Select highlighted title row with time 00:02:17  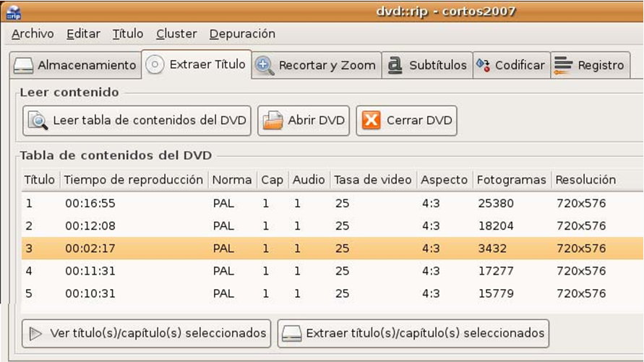(332, 249)
